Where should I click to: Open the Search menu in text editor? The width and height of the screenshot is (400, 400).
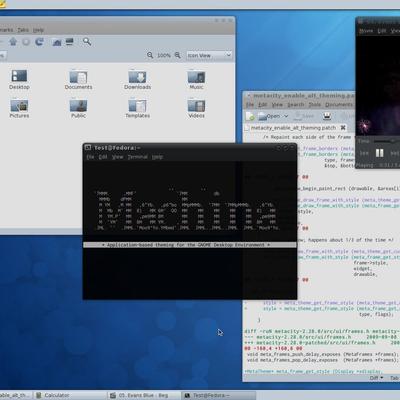pos(296,105)
